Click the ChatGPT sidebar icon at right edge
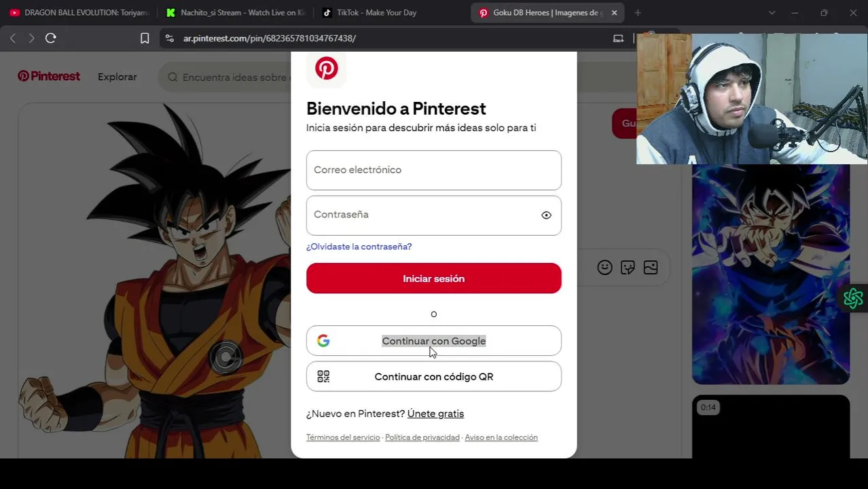868x489 pixels. [x=853, y=298]
